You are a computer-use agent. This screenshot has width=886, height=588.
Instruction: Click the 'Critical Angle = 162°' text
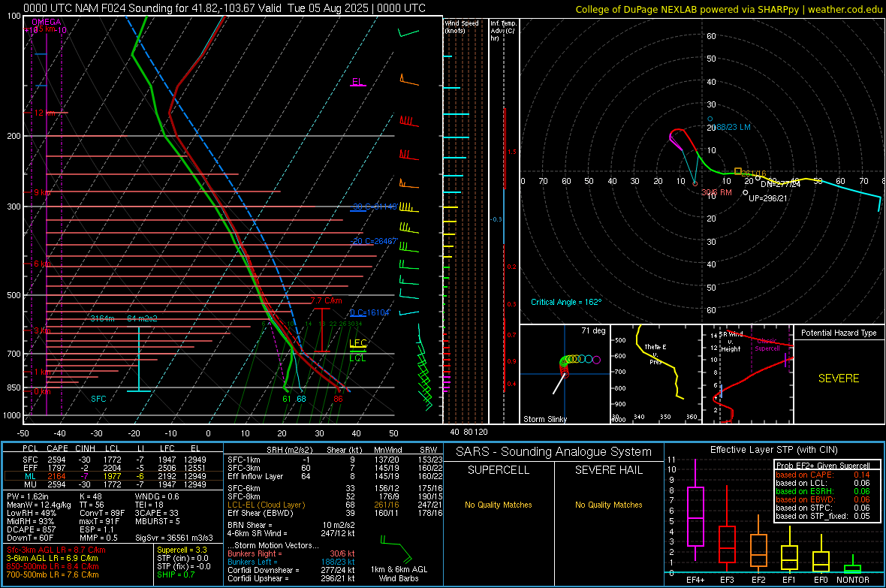pos(566,302)
